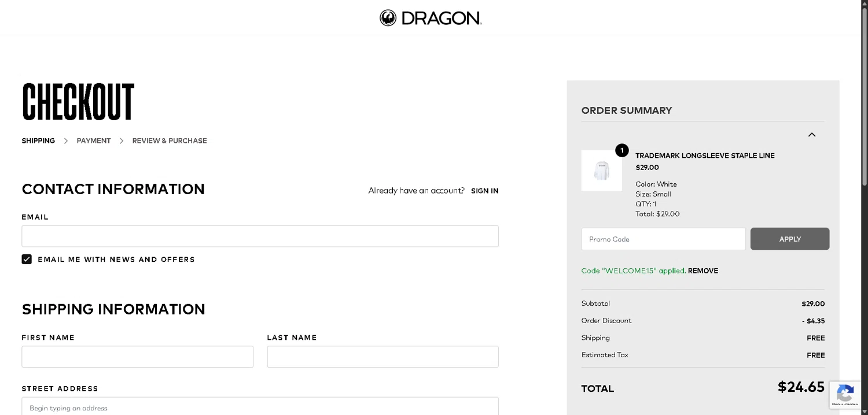Go to the Shipping step

pyautogui.click(x=38, y=140)
